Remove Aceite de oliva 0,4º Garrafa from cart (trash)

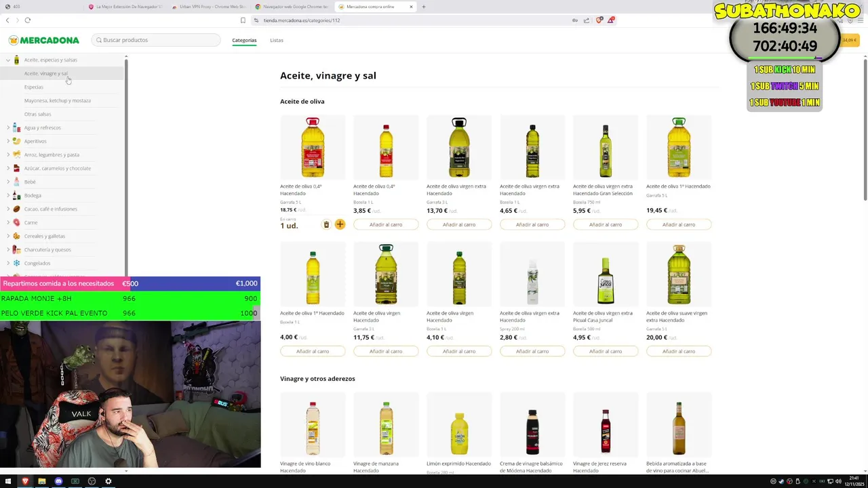(326, 224)
